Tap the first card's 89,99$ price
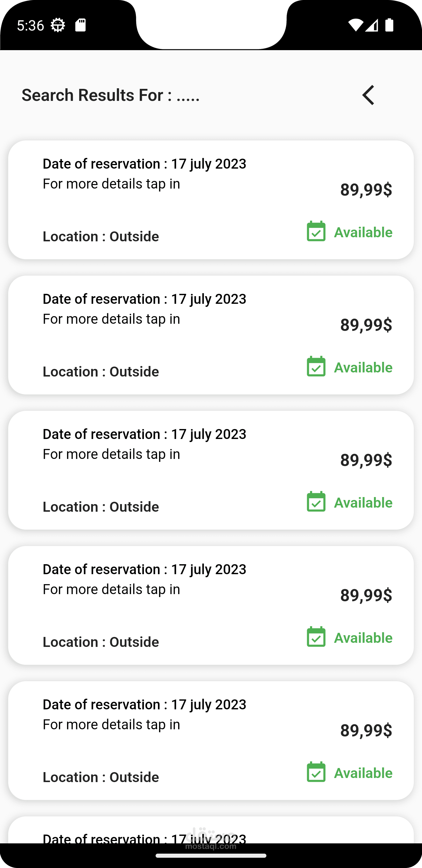Screen dimensions: 422x868 366,190
